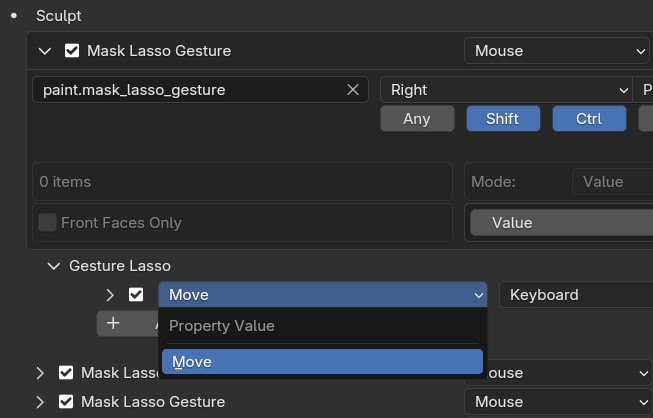Click the 0 items list field
Image resolution: width=653 pixels, height=418 pixels.
pos(242,182)
